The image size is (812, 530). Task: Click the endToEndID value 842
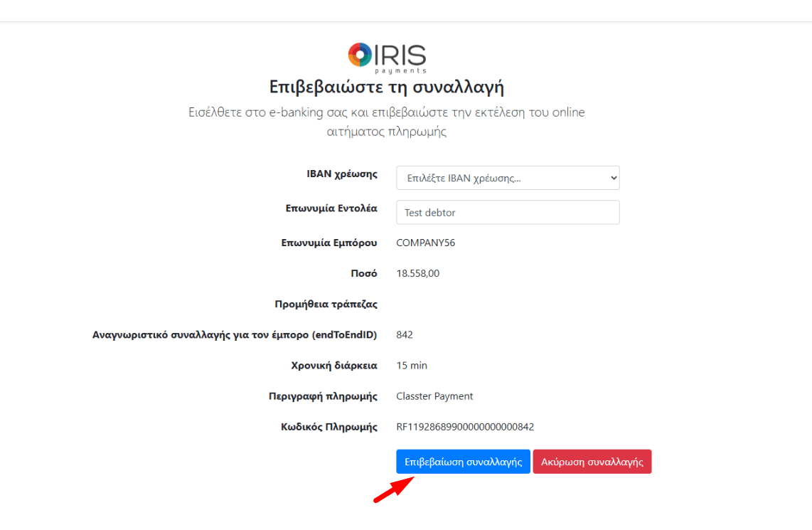click(405, 334)
